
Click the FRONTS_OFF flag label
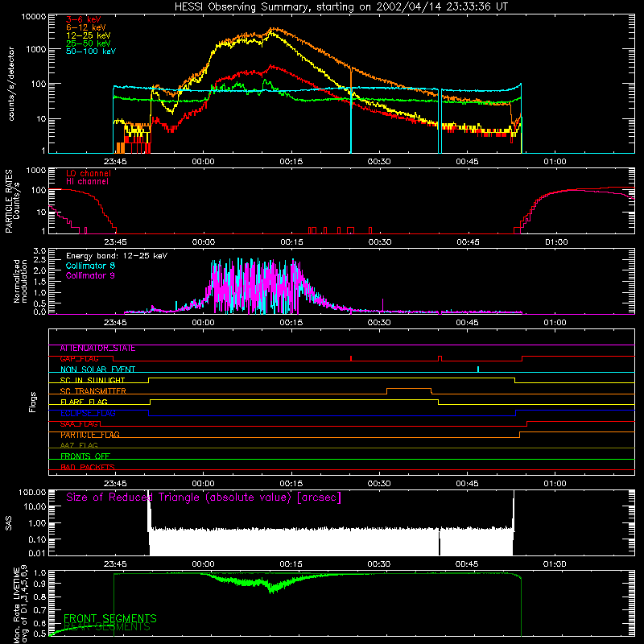pos(85,456)
